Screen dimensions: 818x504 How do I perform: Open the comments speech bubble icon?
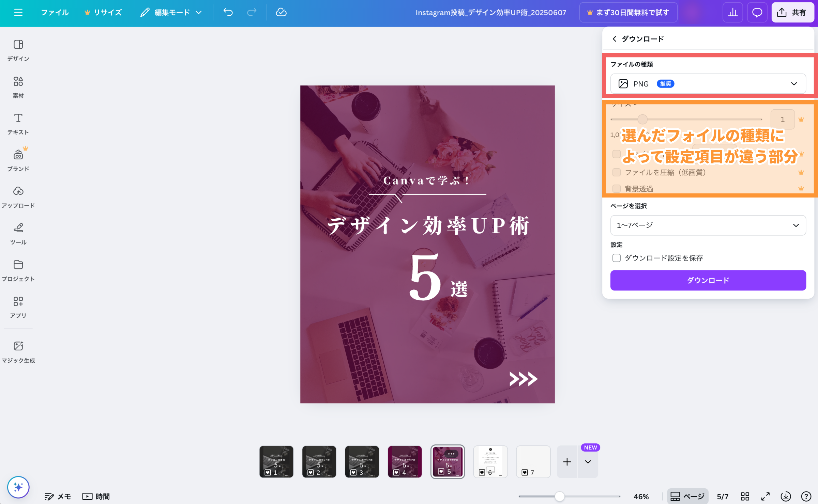pyautogui.click(x=757, y=13)
